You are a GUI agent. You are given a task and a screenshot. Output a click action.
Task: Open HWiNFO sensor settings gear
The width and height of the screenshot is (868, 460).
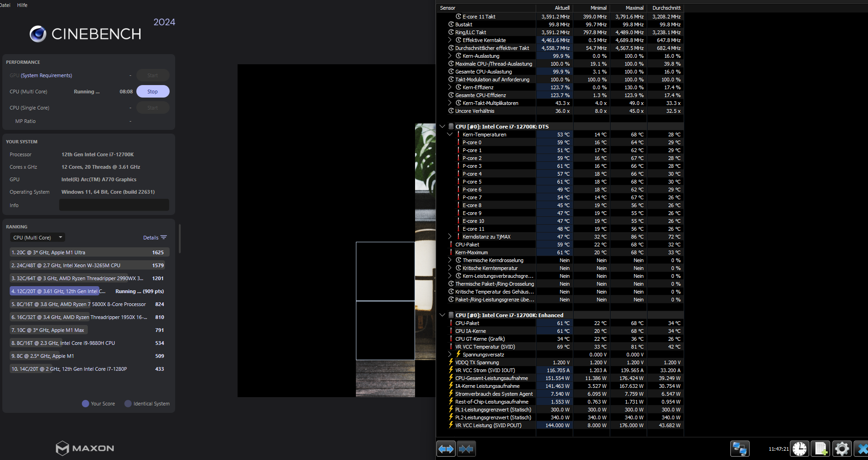pyautogui.click(x=842, y=448)
